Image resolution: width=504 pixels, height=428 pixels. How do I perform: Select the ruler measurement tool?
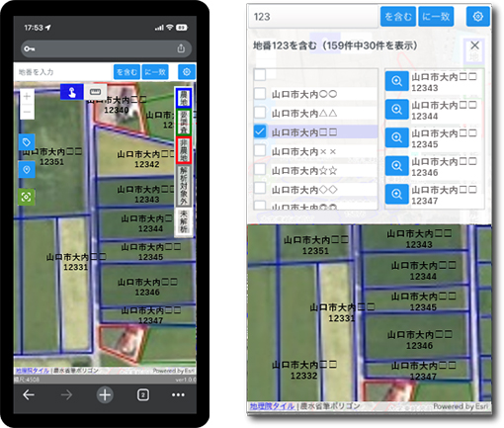95,92
